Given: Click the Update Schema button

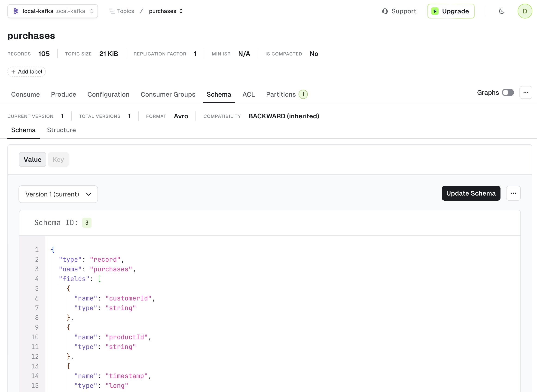Looking at the screenshot, I should point(471,193).
